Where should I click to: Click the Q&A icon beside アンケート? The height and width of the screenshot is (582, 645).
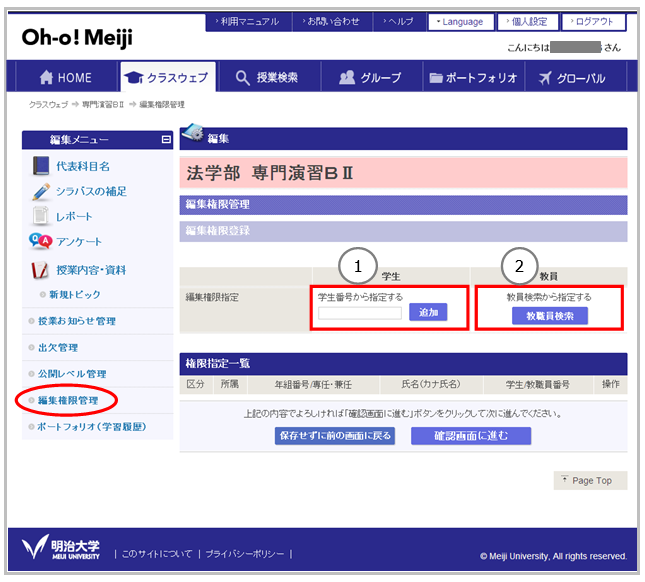click(40, 241)
